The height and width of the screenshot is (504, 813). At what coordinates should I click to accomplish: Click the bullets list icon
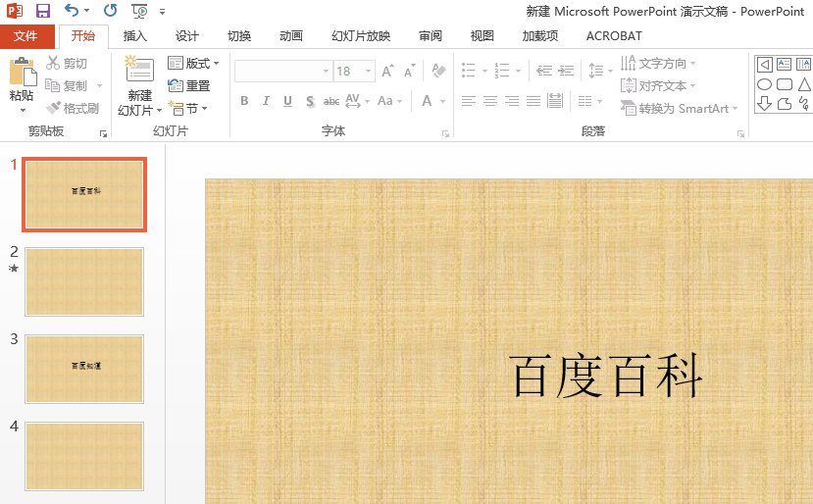pos(469,71)
